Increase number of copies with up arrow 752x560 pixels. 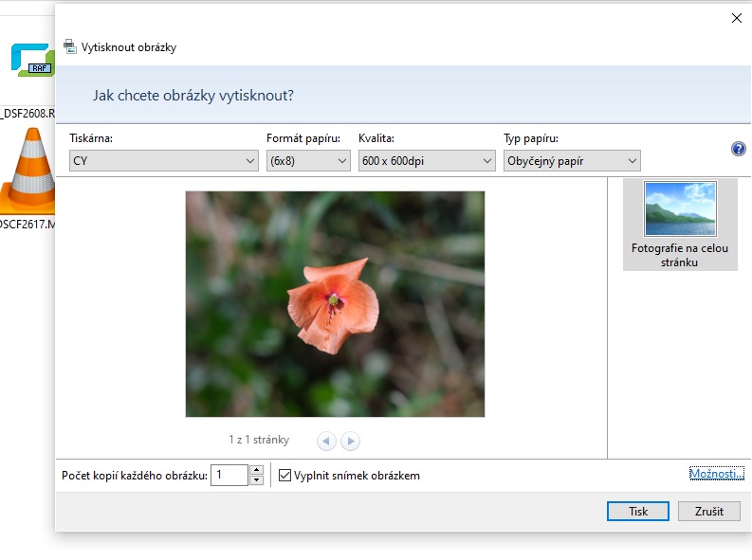pos(256,470)
